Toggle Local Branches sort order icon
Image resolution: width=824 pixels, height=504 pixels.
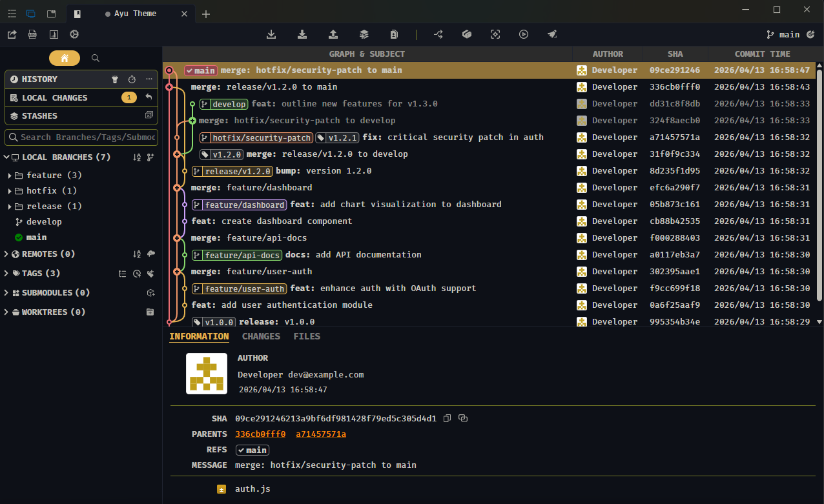pyautogui.click(x=136, y=157)
